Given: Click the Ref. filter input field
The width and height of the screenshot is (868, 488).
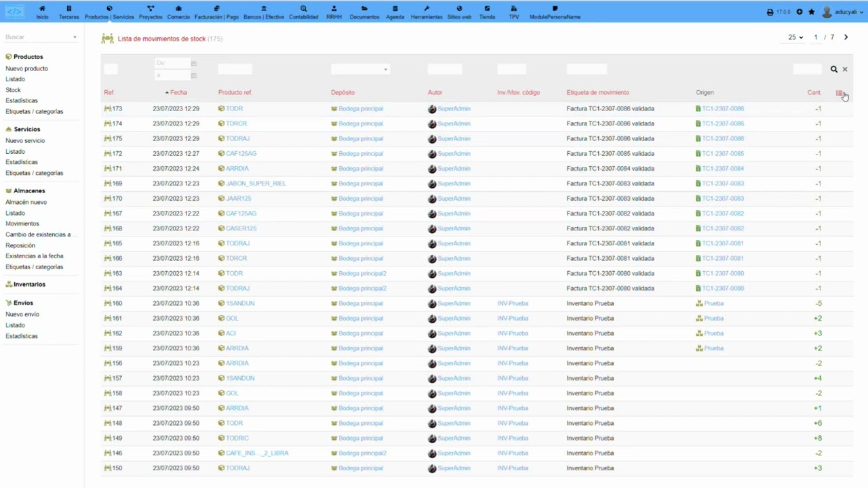Looking at the screenshot, I should point(111,69).
